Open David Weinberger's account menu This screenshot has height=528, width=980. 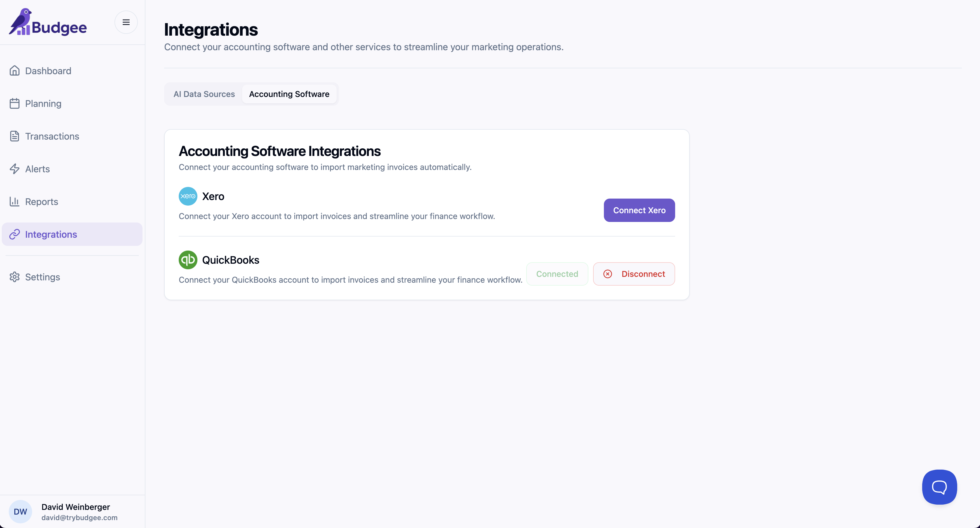point(76,512)
